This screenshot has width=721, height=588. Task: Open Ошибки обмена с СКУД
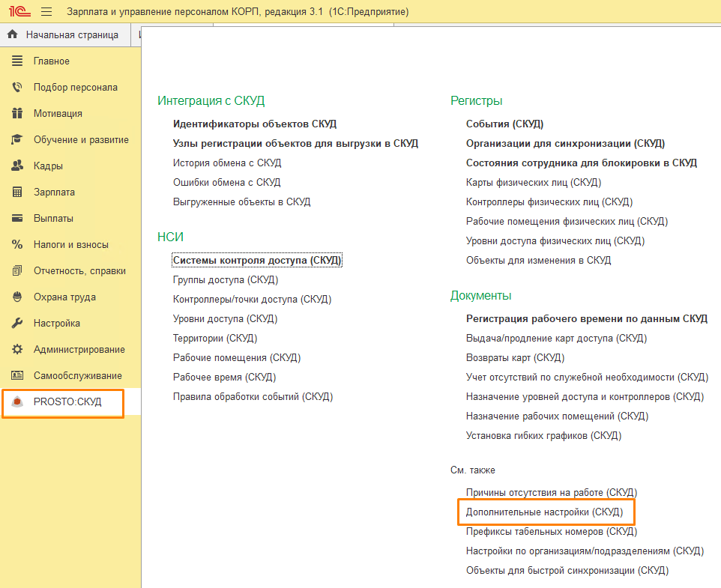tap(226, 182)
